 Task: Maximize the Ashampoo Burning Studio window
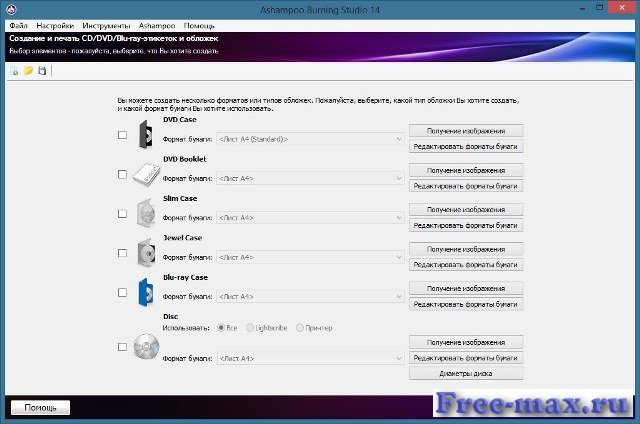[x=599, y=8]
